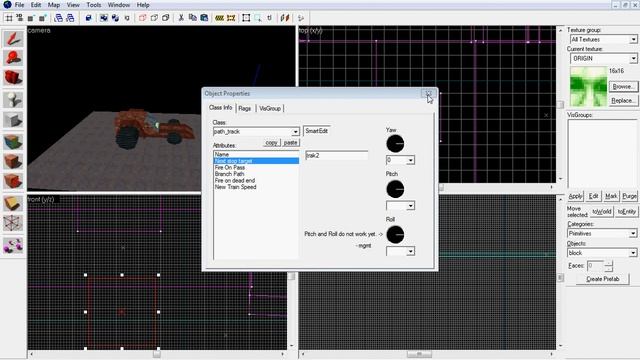Viewport: 640px width, 360px height.
Task: Switch to the VisGroup tab
Action: click(x=270, y=109)
